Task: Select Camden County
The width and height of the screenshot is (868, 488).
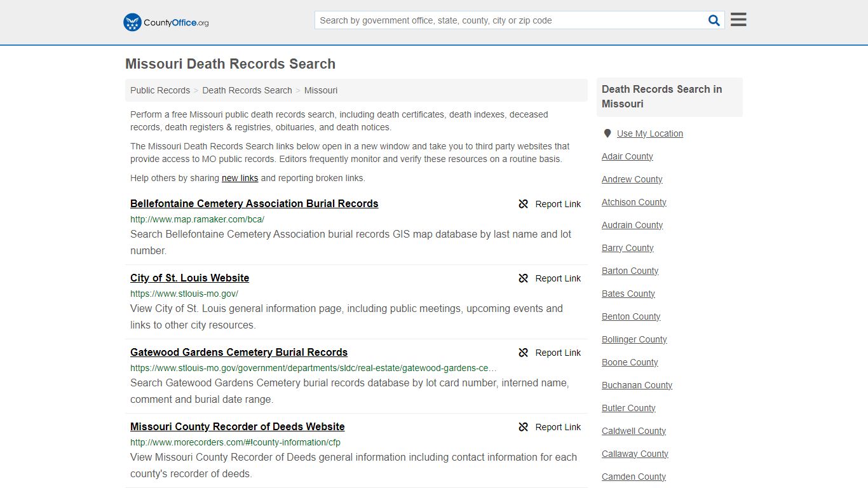Action: [634, 477]
